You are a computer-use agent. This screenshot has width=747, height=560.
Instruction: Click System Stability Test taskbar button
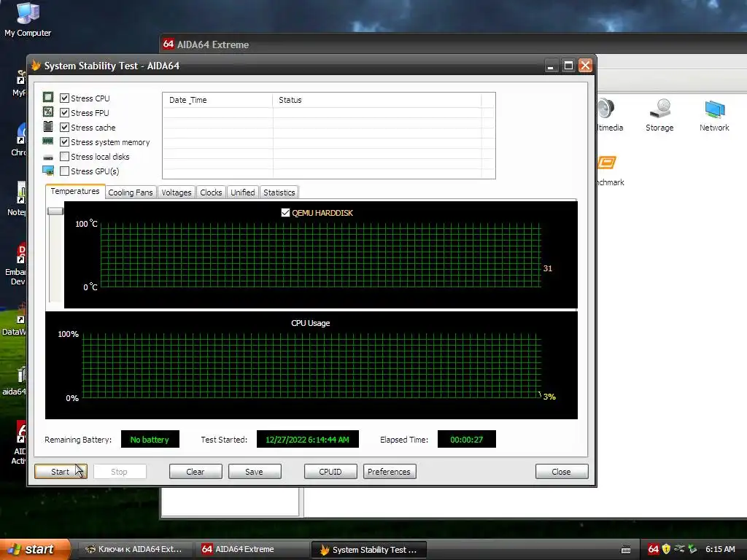368,550
